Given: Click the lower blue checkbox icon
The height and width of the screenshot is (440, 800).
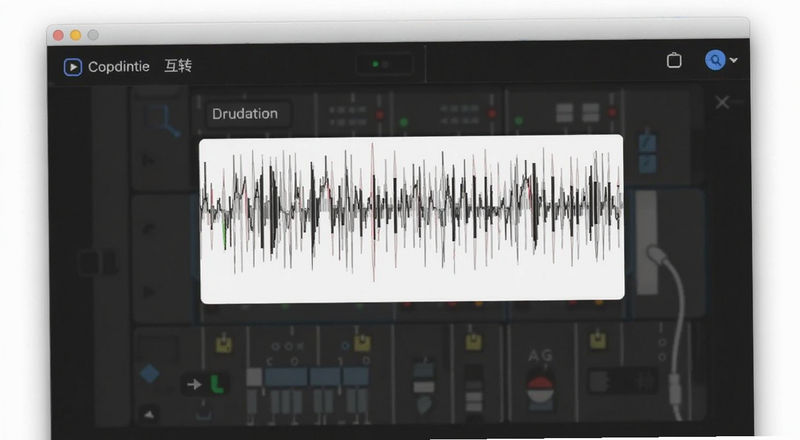Looking at the screenshot, I should (647, 164).
